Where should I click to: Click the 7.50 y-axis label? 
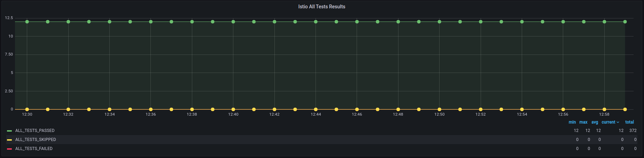9,54
